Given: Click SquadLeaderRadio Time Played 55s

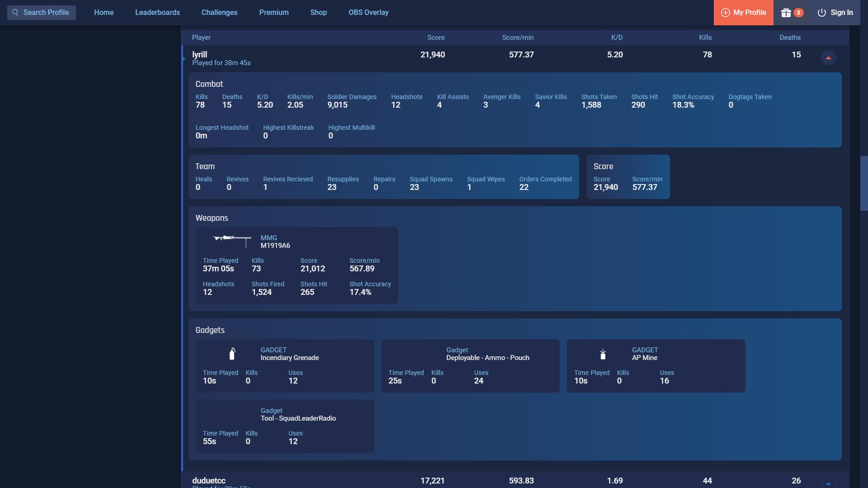Looking at the screenshot, I should point(209,441).
